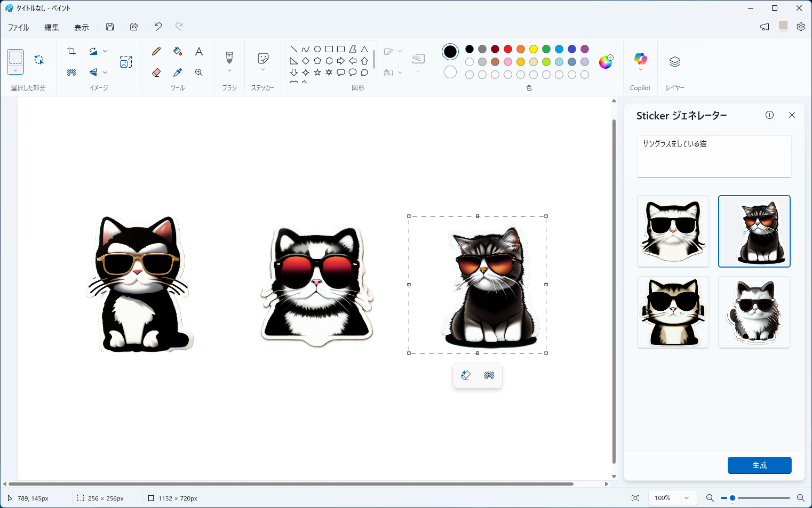This screenshot has width=812, height=508.
Task: Select the Crop tool
Action: pos(71,50)
